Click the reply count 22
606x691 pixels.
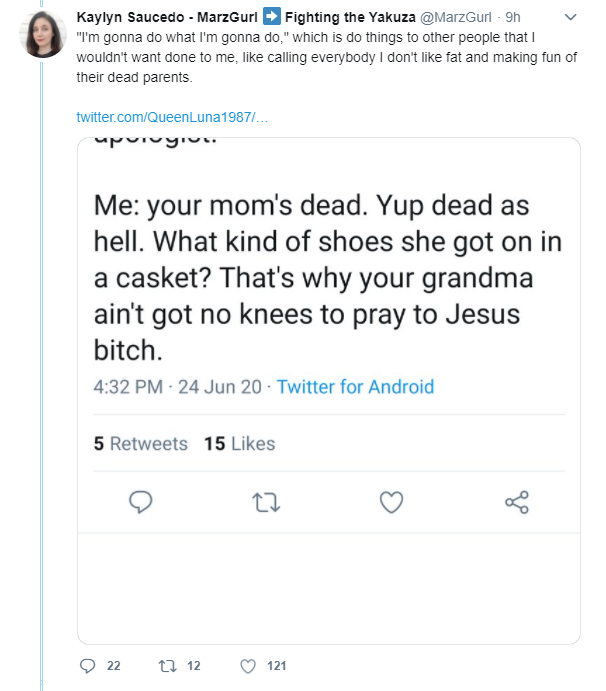pyautogui.click(x=114, y=665)
